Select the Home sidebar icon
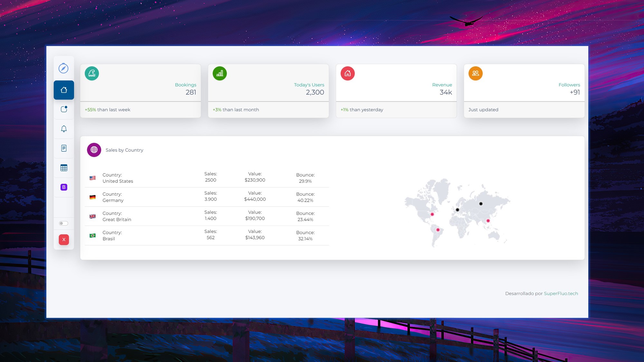This screenshot has width=644, height=362. pyautogui.click(x=64, y=90)
